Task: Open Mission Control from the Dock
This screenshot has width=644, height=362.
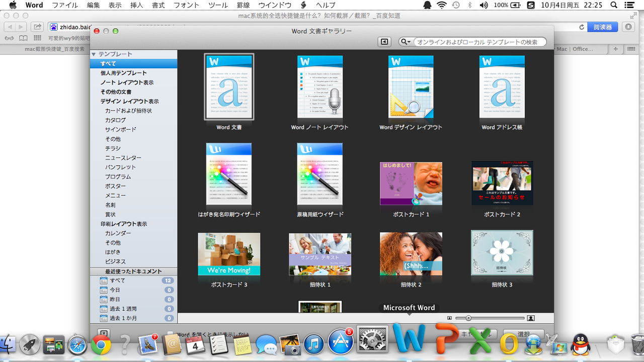Action: point(54,345)
